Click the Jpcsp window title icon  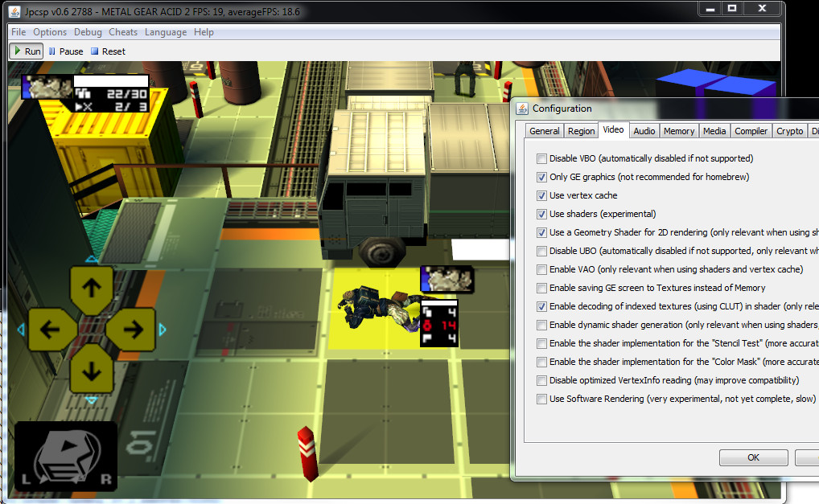(x=14, y=11)
